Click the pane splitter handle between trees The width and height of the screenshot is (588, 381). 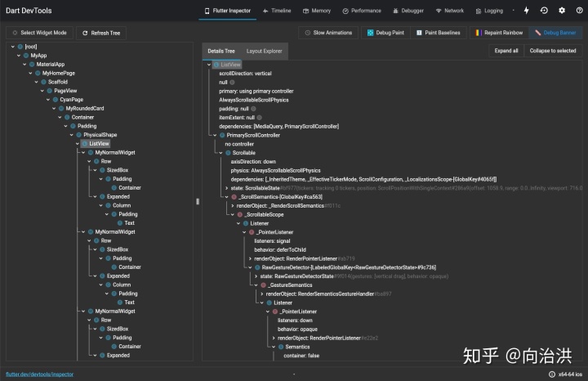198,202
